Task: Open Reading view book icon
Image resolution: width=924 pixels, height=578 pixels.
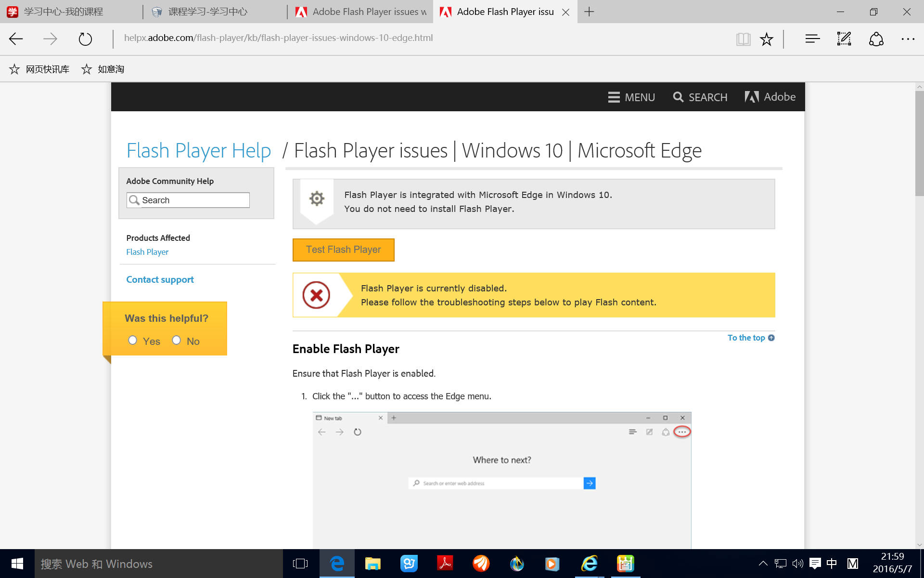Action: (x=743, y=39)
